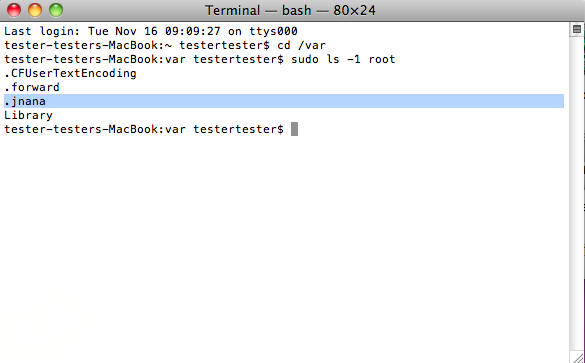The width and height of the screenshot is (585, 363).
Task: Select the highlighted .jnana line
Action: click(x=284, y=101)
